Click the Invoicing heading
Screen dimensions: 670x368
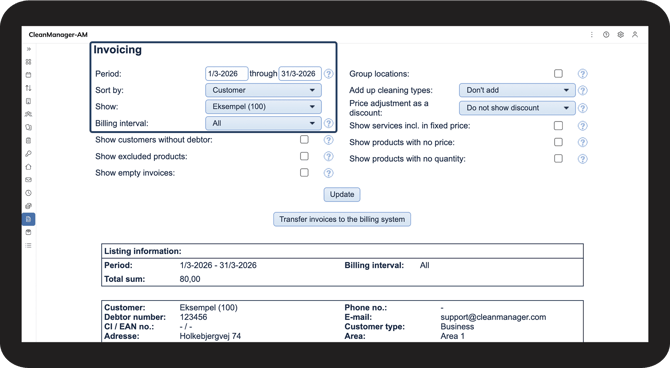pyautogui.click(x=118, y=50)
